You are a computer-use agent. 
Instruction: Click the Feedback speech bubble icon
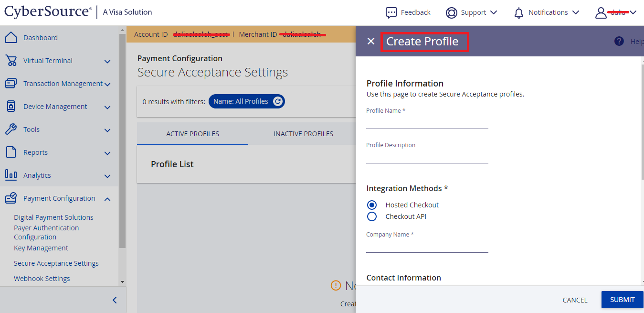point(391,12)
